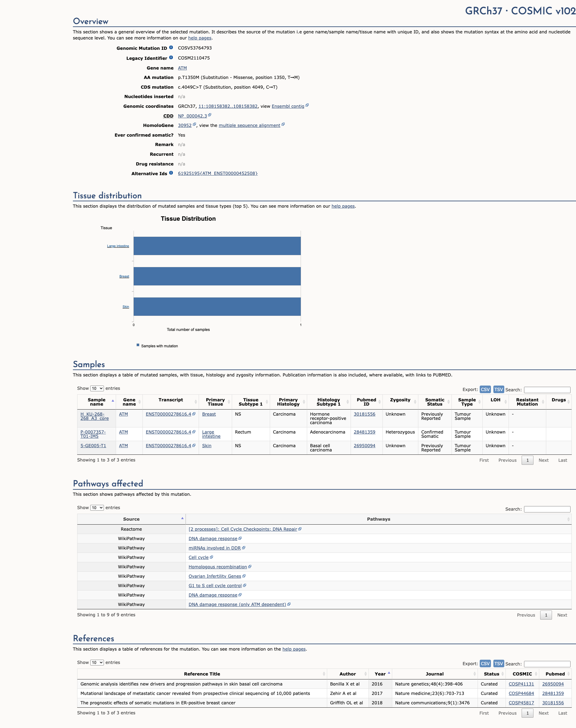This screenshot has width=576, height=728.
Task: Sort References table by Journal
Action: tap(434, 674)
